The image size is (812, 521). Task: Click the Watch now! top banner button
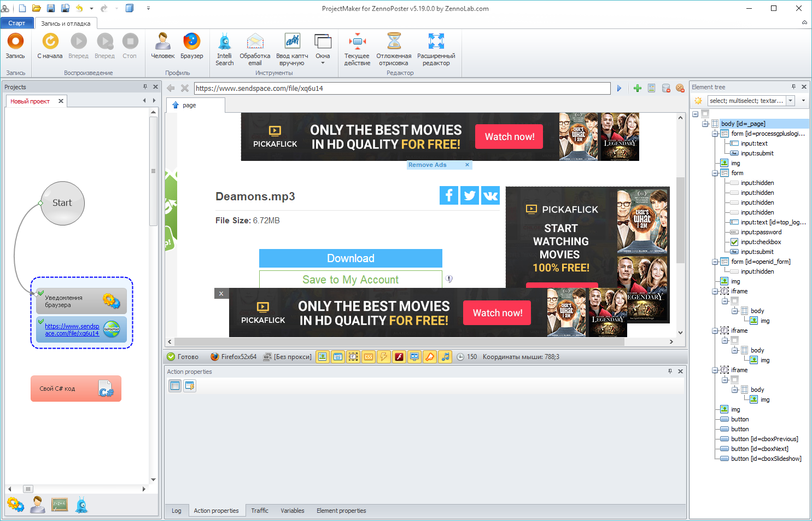click(x=510, y=137)
